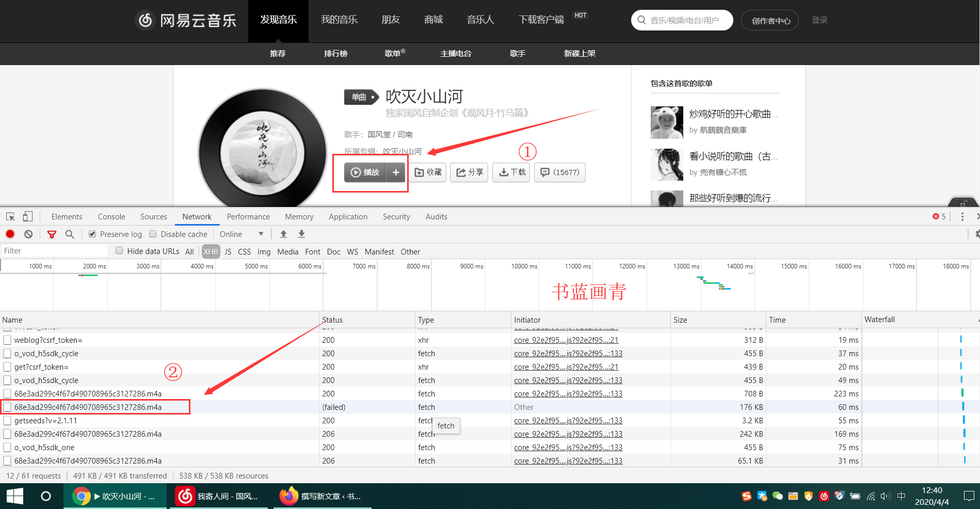Enable the Disable cache checkbox
Screen dimensions: 980x509
point(153,234)
